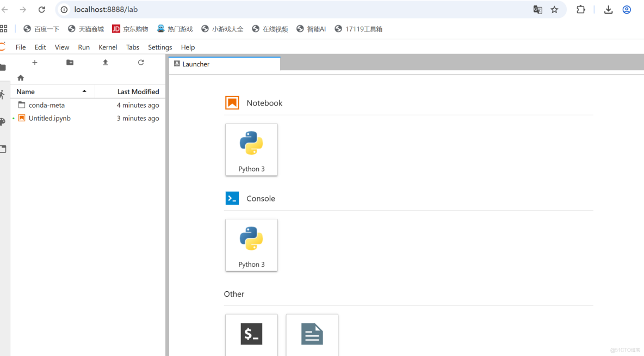
Task: Open the 天猫商城 bookmark
Action: [x=86, y=29]
